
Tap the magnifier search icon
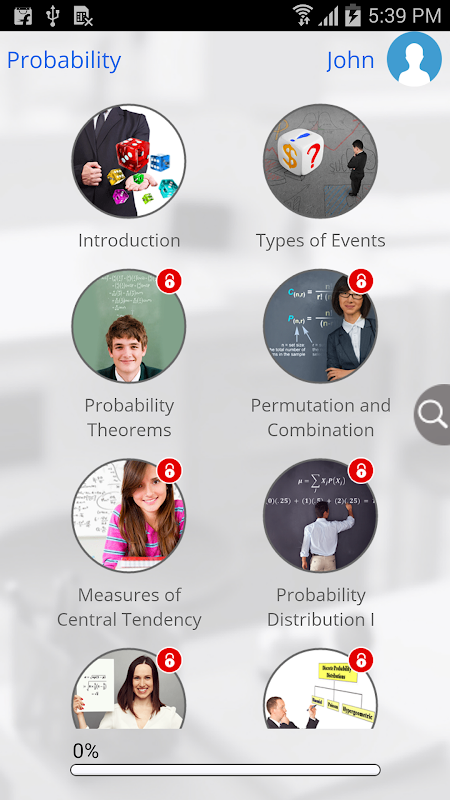point(433,414)
